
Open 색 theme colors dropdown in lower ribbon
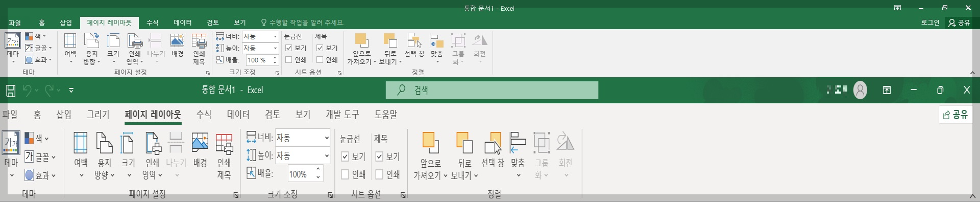pyautogui.click(x=37, y=138)
